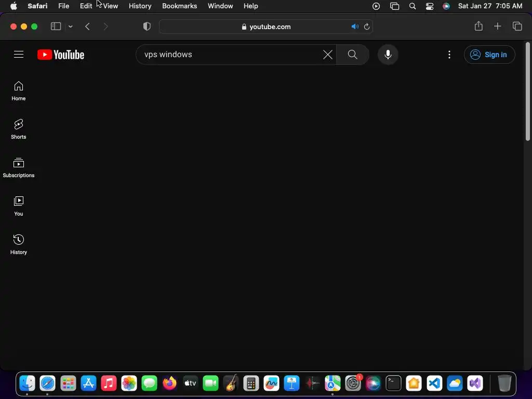Click the YouTube logo
The width and height of the screenshot is (532, 399).
pos(61,55)
